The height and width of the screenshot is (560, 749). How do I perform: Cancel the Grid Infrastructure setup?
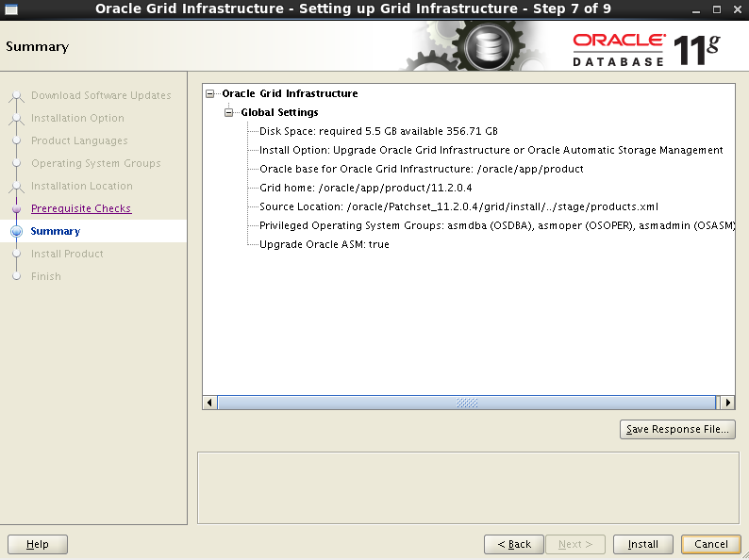coord(710,544)
